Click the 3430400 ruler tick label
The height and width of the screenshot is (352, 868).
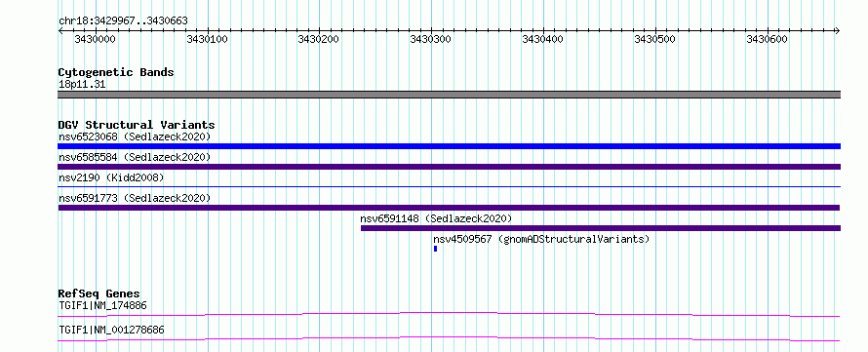[543, 39]
